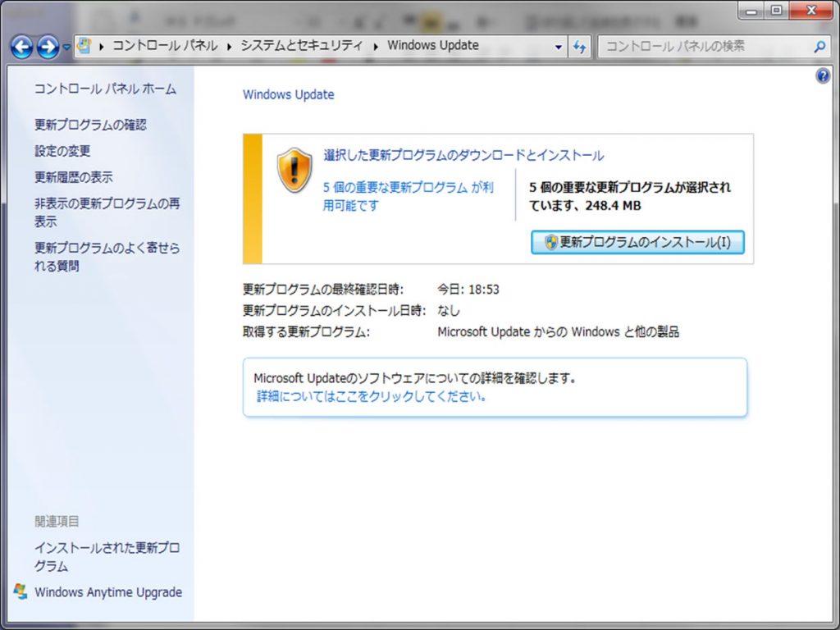Image resolution: width=840 pixels, height=630 pixels.
Task: Click 更新プログラムの確認 in the sidebar
Action: coord(90,125)
